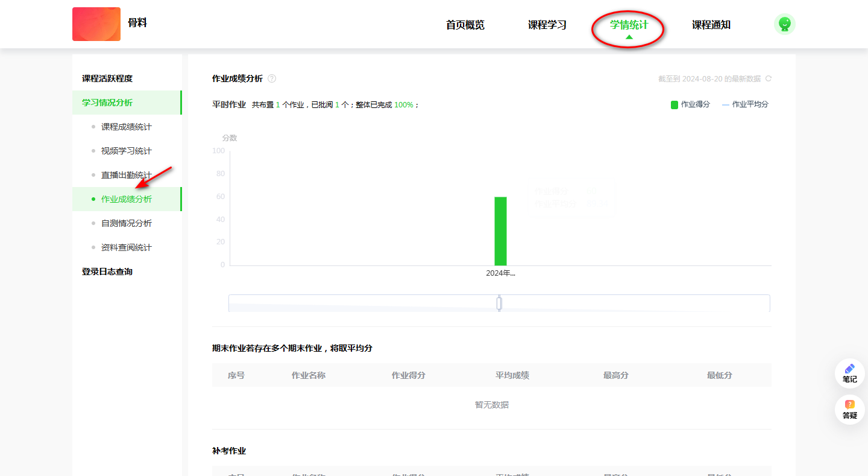Click the course logo thumbnail
This screenshot has width=868, height=476.
click(x=96, y=24)
